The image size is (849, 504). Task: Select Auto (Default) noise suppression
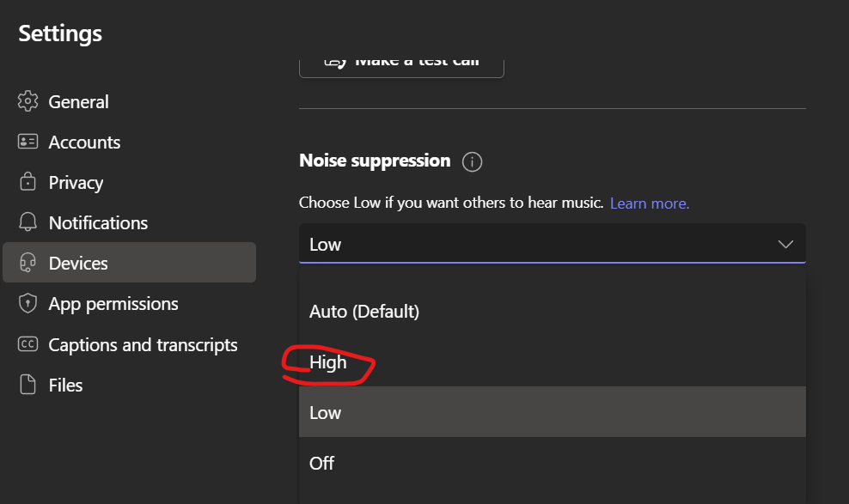click(x=364, y=311)
